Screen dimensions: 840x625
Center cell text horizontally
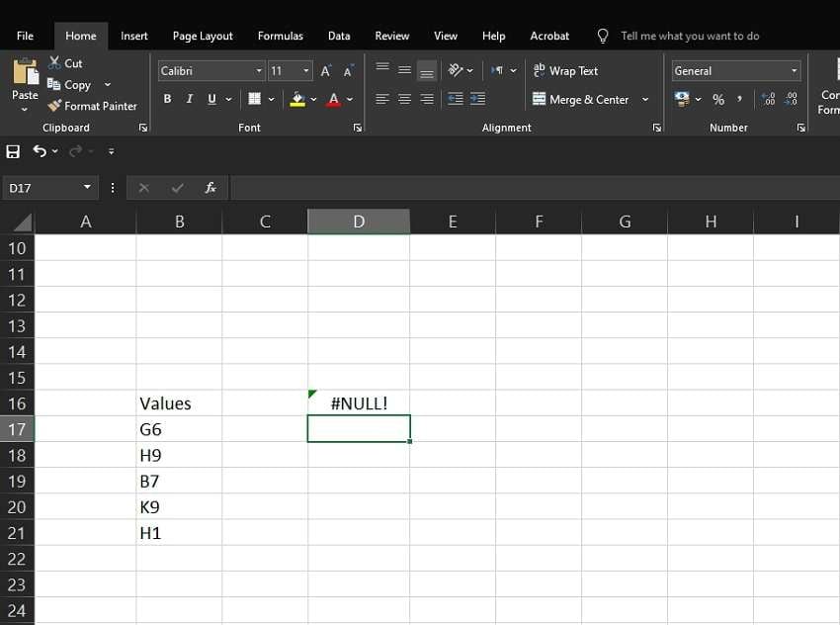pyautogui.click(x=404, y=99)
